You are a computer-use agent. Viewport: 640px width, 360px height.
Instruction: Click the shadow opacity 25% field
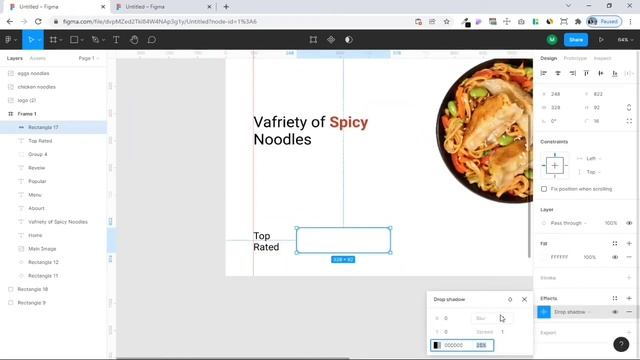pyautogui.click(x=481, y=345)
